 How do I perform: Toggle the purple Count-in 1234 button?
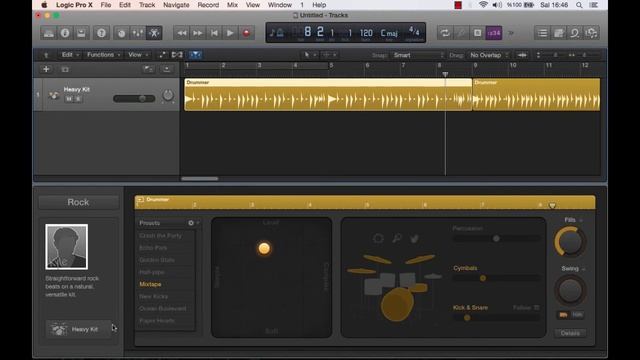point(493,33)
